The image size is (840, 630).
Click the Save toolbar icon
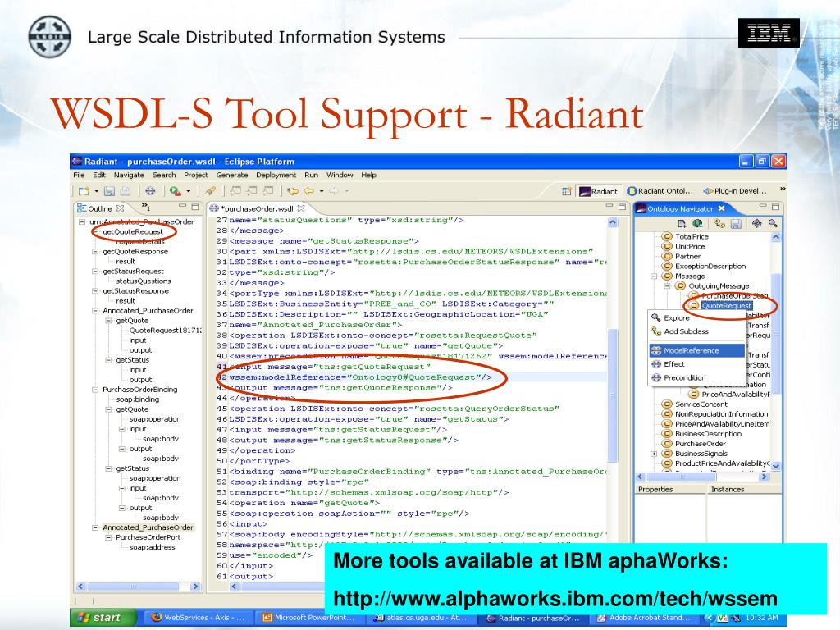tap(110, 190)
